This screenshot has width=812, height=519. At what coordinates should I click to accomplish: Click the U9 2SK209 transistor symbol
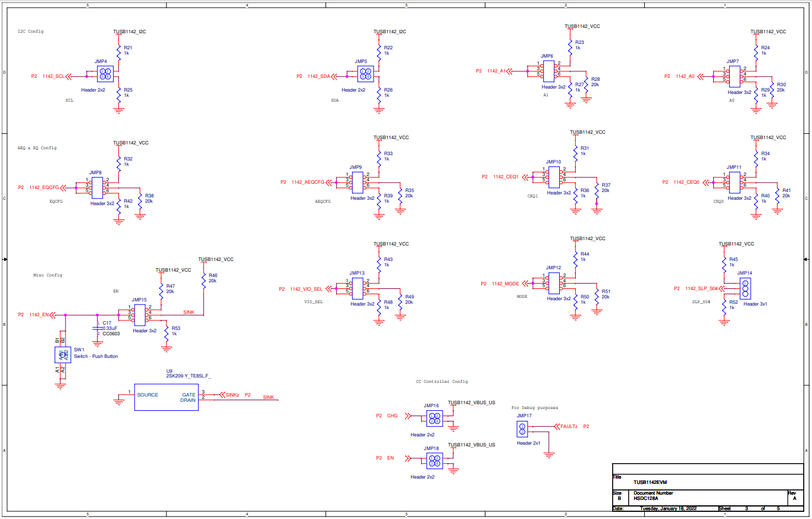click(167, 396)
